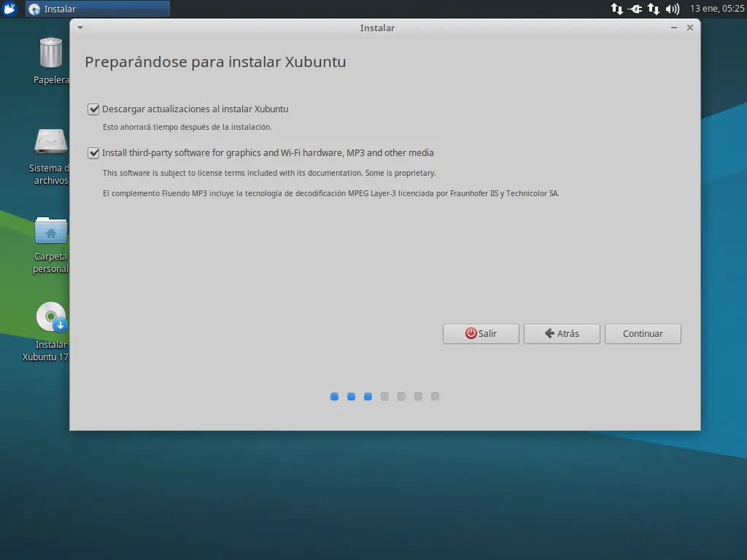Viewport: 747px width, 560px height.
Task: Select the Instalar taskbar window button
Action: 98,9
